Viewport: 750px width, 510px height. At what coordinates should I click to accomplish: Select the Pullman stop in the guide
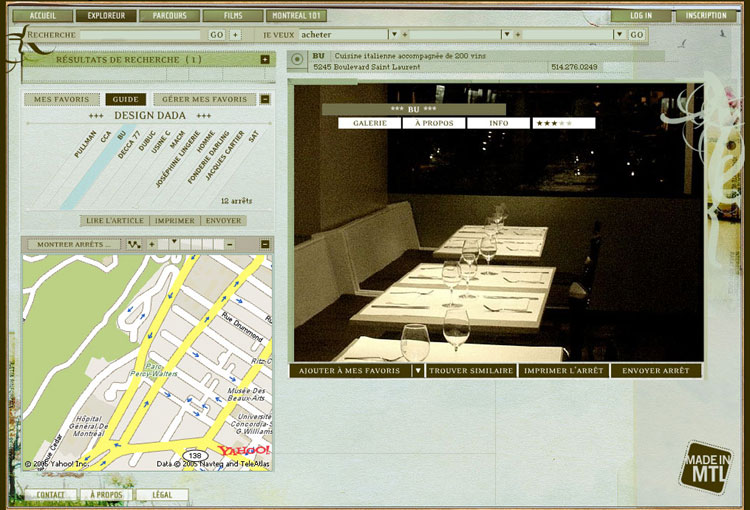(x=85, y=144)
